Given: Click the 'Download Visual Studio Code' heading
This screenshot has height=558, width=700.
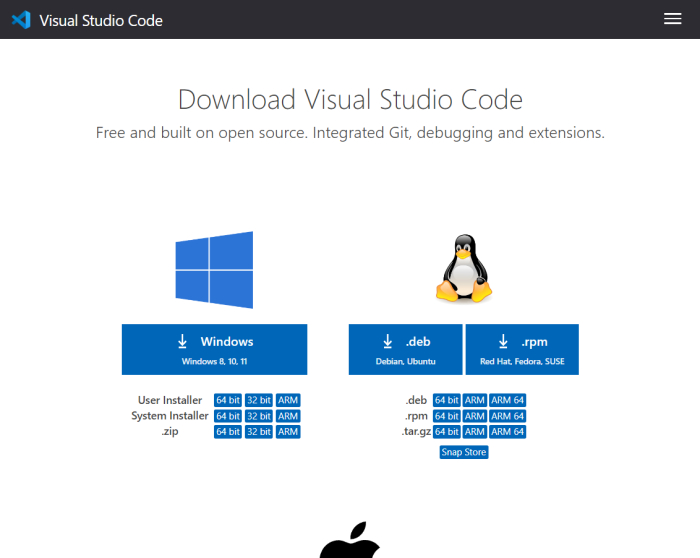Looking at the screenshot, I should tap(350, 99).
